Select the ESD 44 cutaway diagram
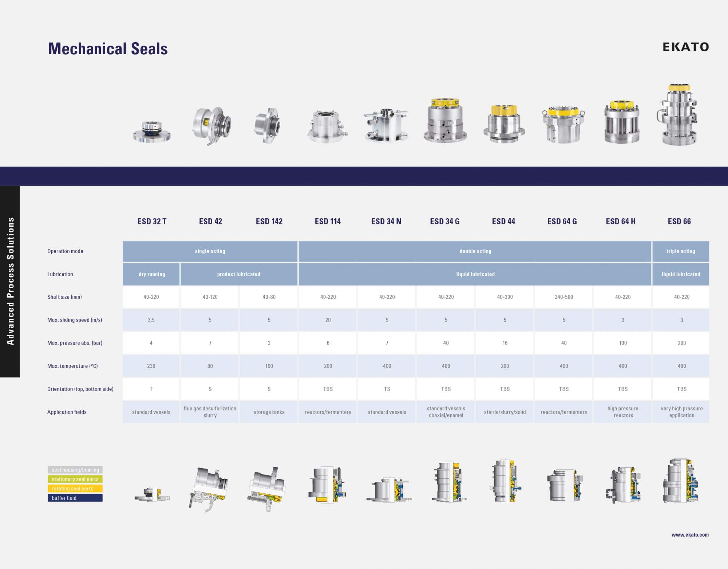728x569 pixels. click(505, 481)
